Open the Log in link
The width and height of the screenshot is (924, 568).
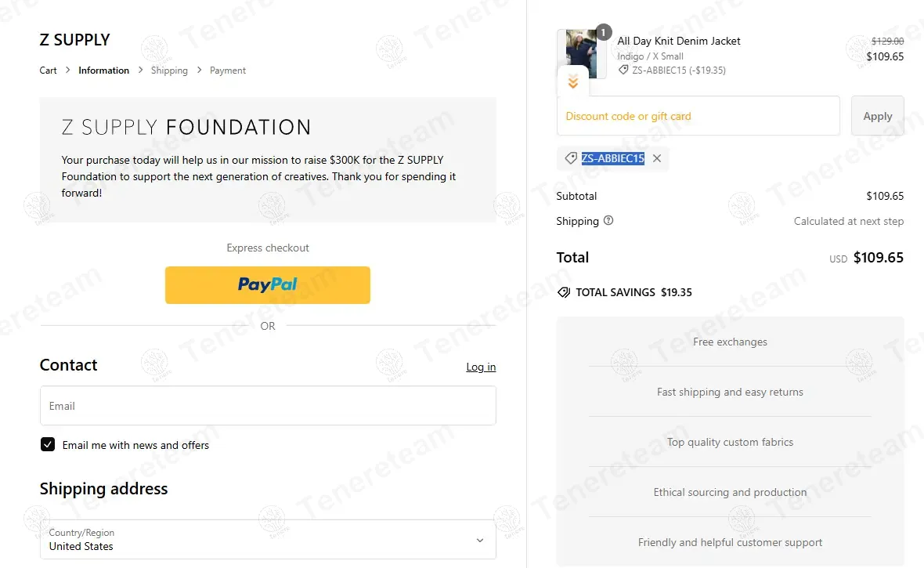(481, 367)
